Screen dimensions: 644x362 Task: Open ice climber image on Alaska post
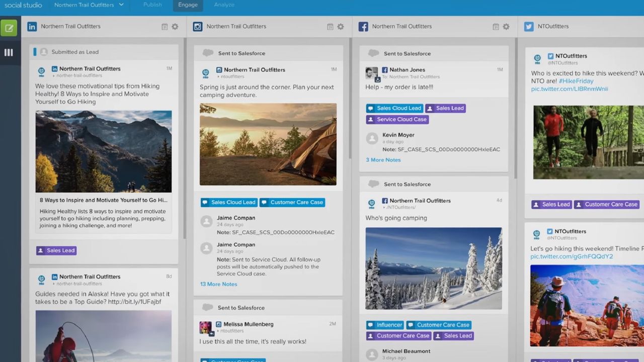tap(104, 336)
